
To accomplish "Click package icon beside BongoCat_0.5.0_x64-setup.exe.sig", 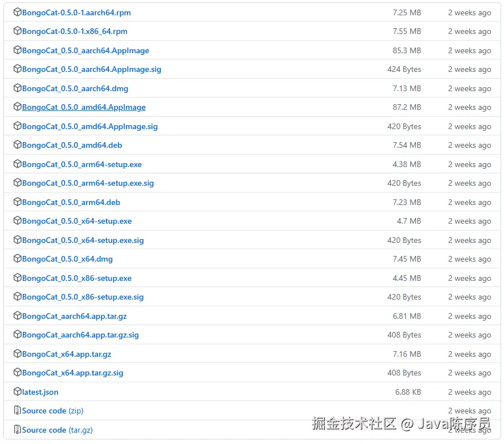I will coord(18,240).
